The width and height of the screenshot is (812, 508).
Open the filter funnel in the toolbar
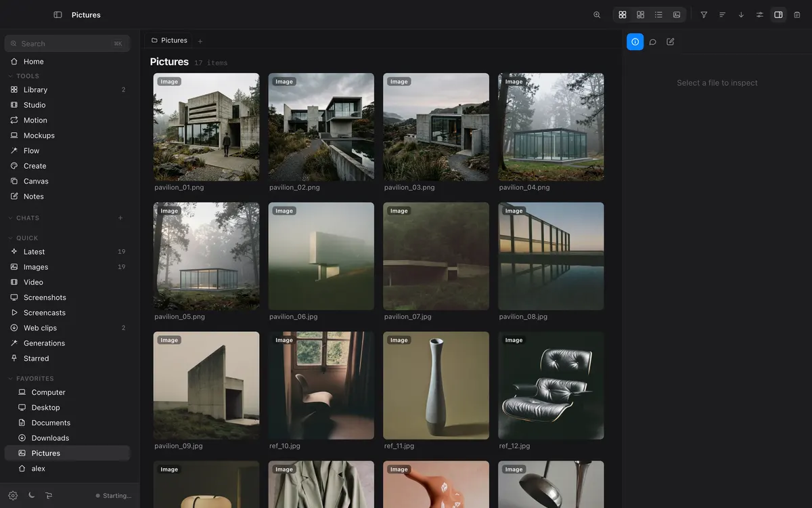click(704, 15)
